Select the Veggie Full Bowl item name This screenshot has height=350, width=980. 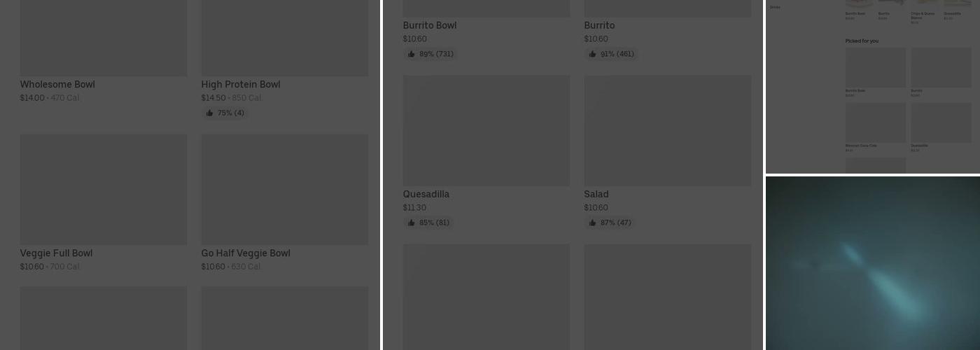point(56,253)
